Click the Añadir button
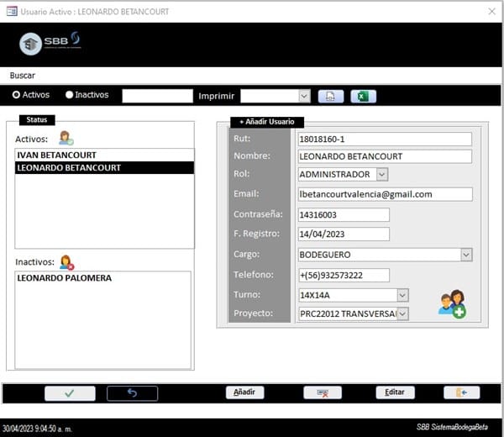504x437 pixels. tap(244, 392)
